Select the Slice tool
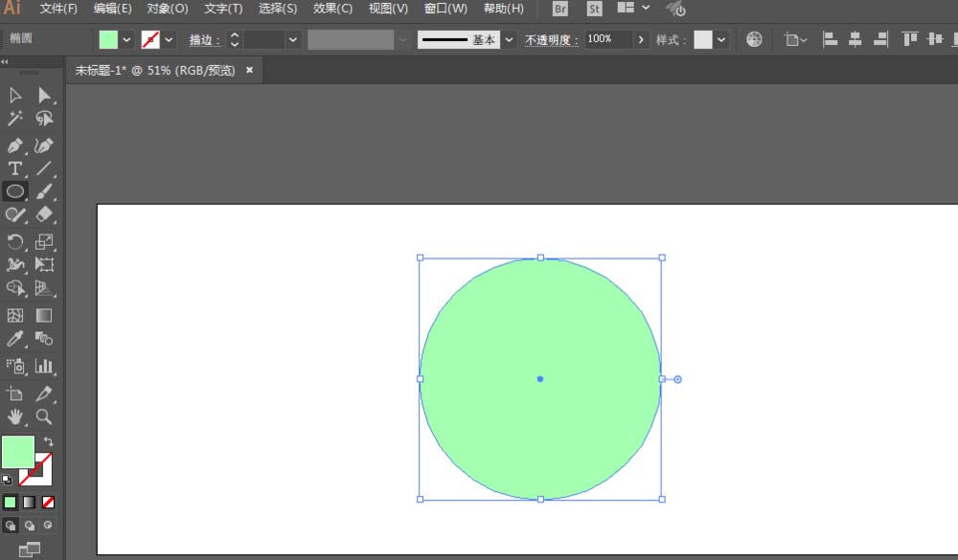Image resolution: width=958 pixels, height=560 pixels. pyautogui.click(x=44, y=393)
